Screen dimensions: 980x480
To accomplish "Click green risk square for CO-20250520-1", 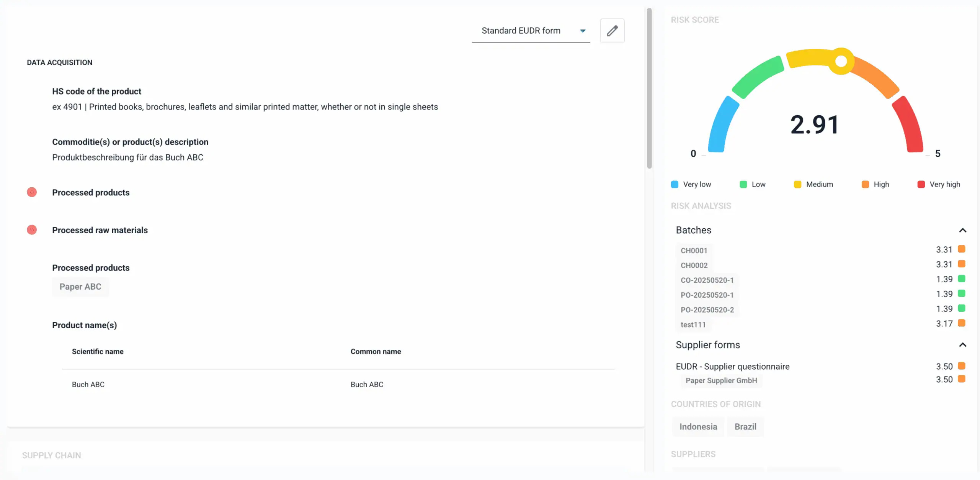I will click(961, 279).
